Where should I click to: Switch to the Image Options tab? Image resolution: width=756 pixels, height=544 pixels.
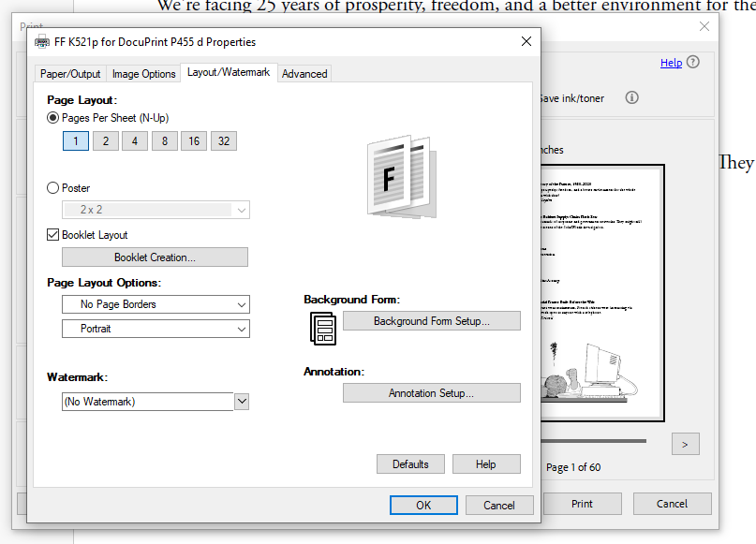[x=143, y=74]
